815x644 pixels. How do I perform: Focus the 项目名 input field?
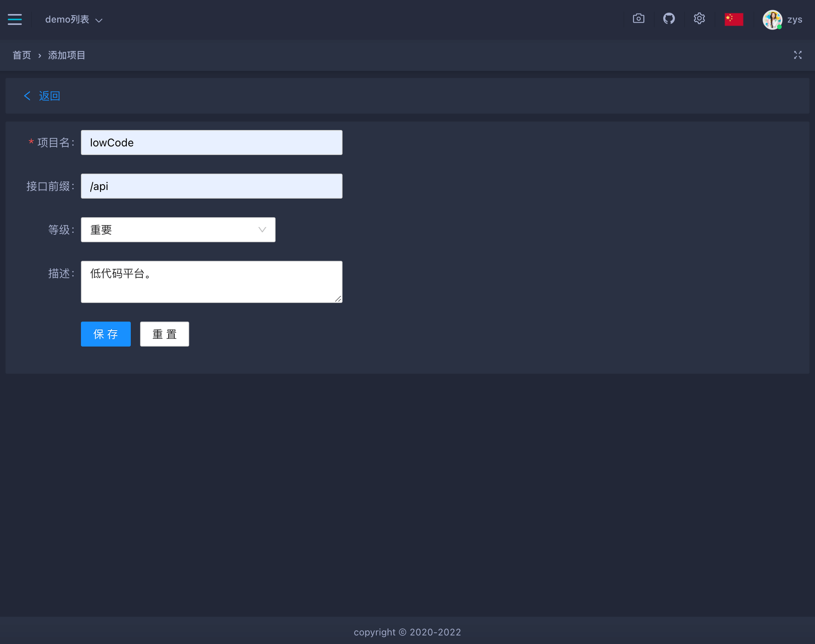tap(211, 143)
